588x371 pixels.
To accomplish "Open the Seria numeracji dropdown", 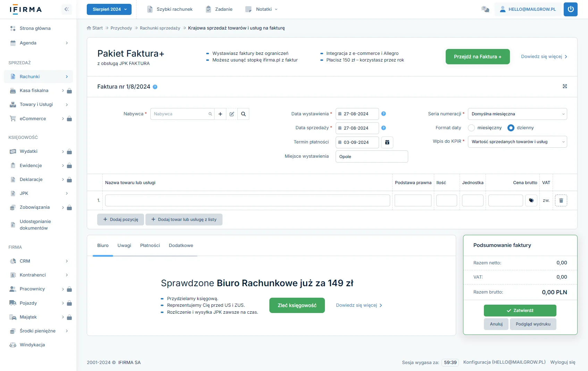I will [x=517, y=114].
